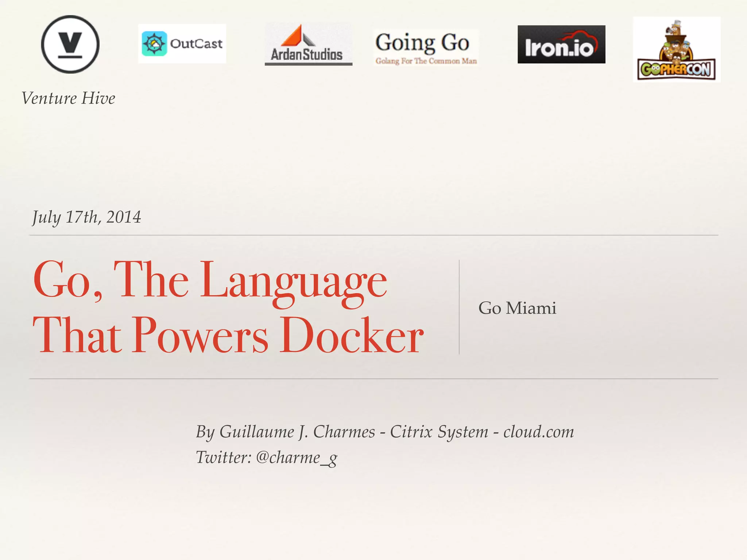Click the 'Golang For The Common Man' tagline
This screenshot has height=560, width=747.
(x=426, y=61)
